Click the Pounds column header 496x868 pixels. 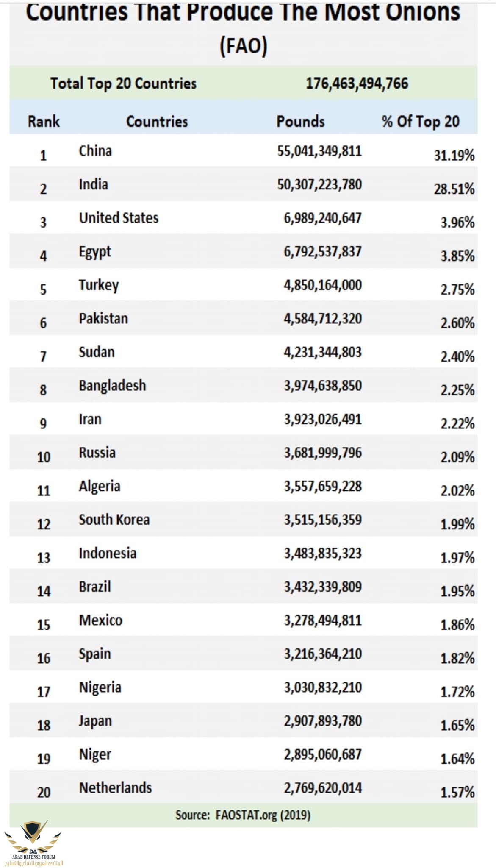click(300, 122)
